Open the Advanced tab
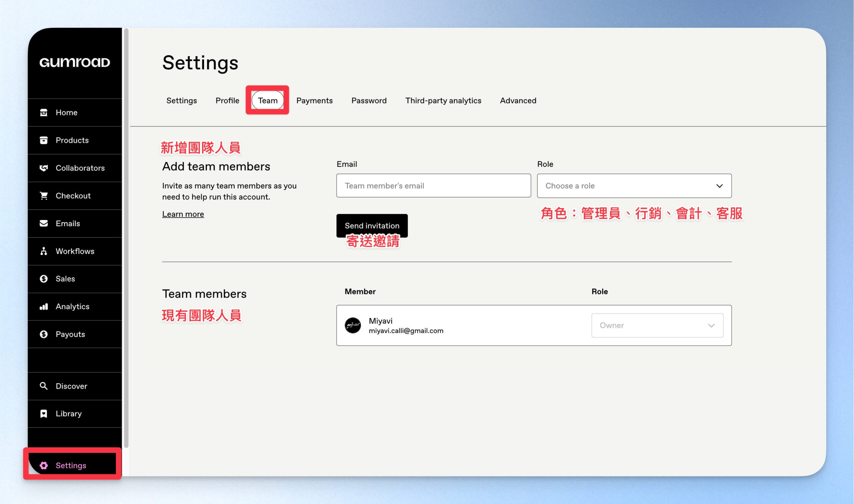The height and width of the screenshot is (504, 854). coord(518,100)
